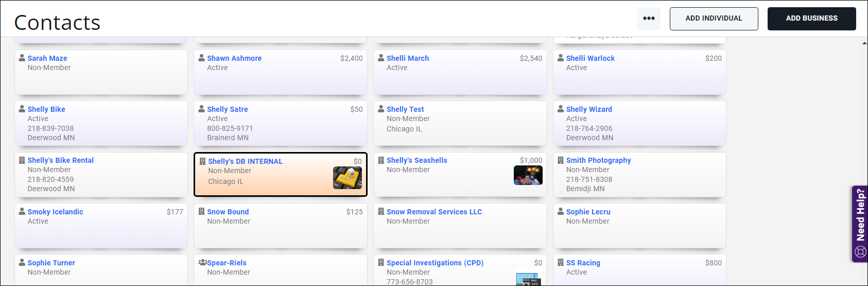Click the building icon beside SS Racing
Viewport: 868px width, 286px height.
[561, 262]
